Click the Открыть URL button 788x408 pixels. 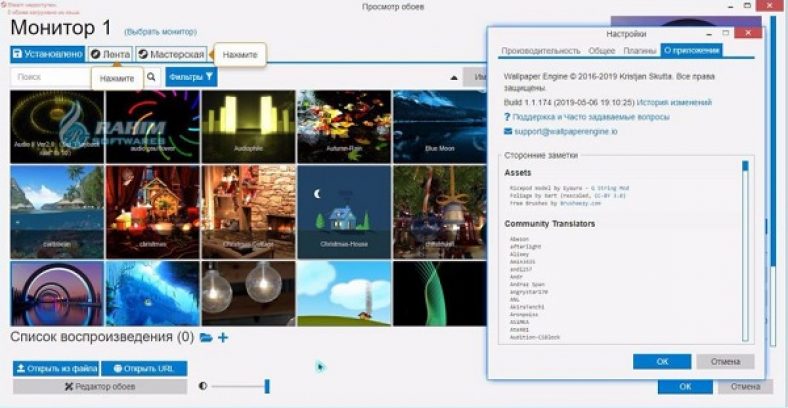(x=144, y=368)
